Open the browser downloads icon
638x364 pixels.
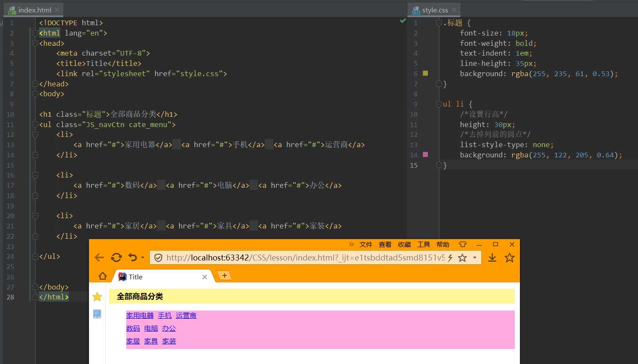pyautogui.click(x=493, y=257)
